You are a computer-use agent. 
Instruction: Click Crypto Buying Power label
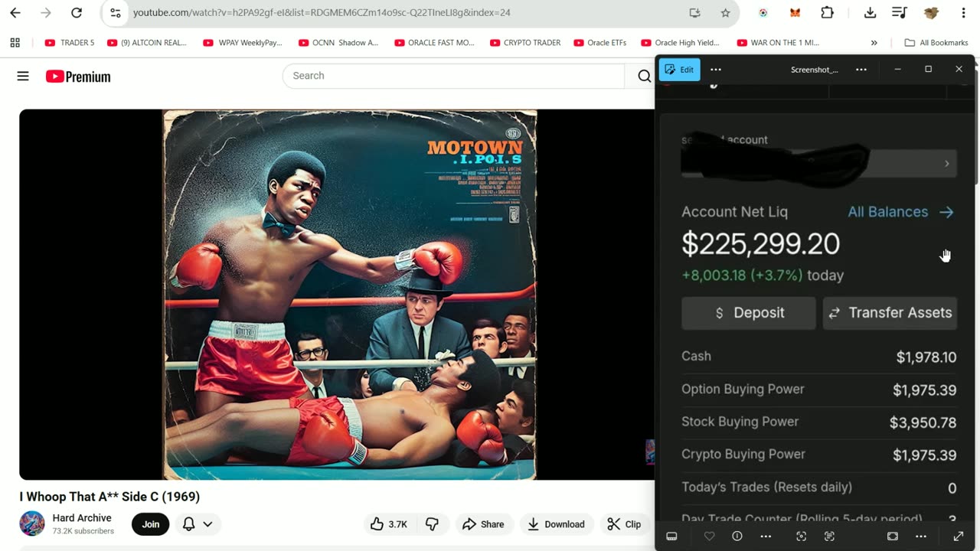pos(743,454)
